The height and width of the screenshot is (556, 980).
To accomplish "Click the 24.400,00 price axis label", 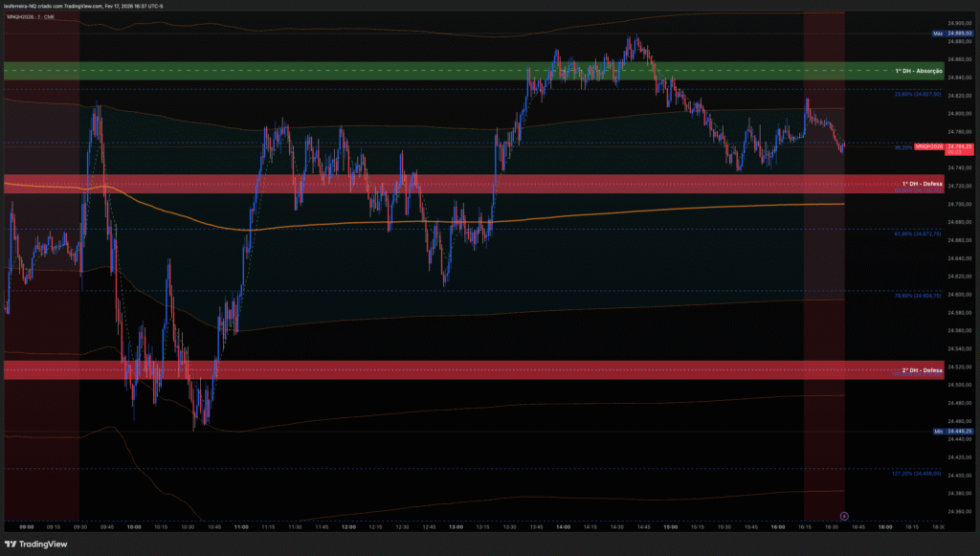I will 959,476.
